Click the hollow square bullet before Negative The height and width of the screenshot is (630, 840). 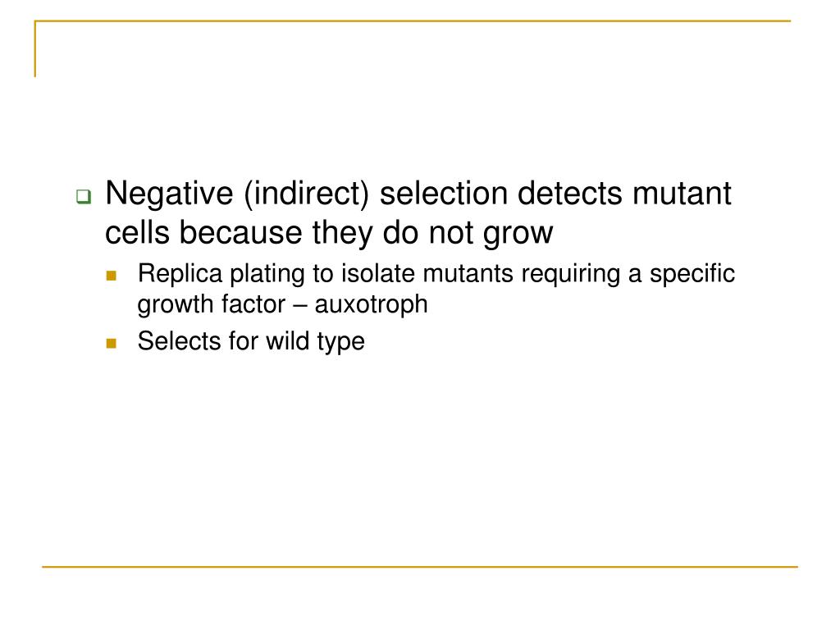pyautogui.click(x=84, y=197)
